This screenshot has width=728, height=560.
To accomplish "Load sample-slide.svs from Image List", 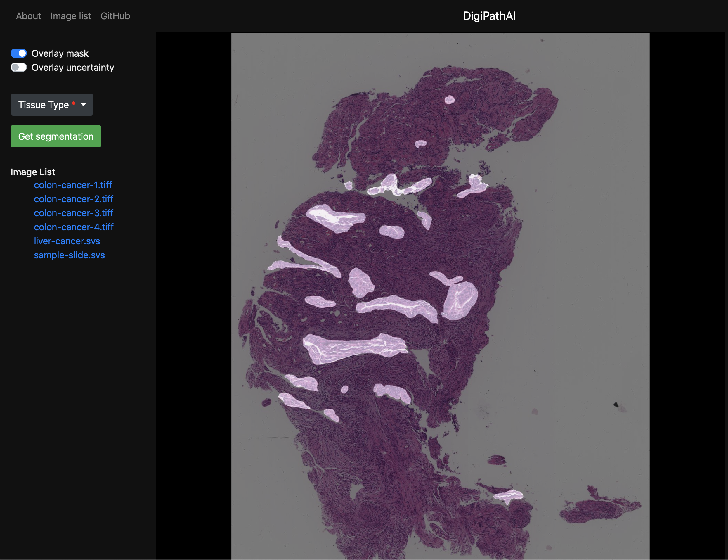I will pyautogui.click(x=69, y=255).
